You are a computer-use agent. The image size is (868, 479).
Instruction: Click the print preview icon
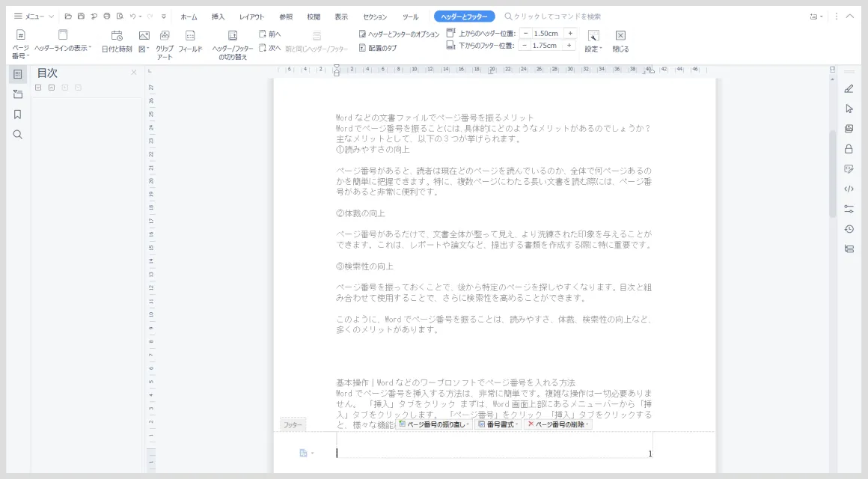(120, 16)
